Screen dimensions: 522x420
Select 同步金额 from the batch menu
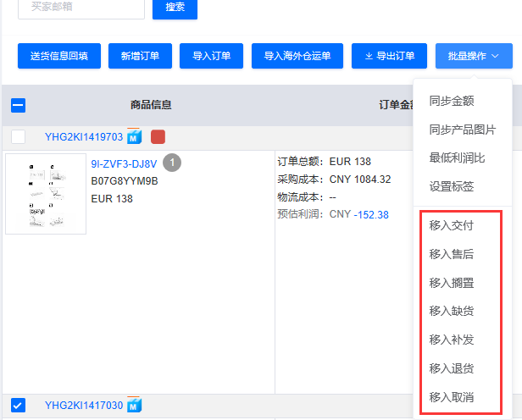click(452, 101)
